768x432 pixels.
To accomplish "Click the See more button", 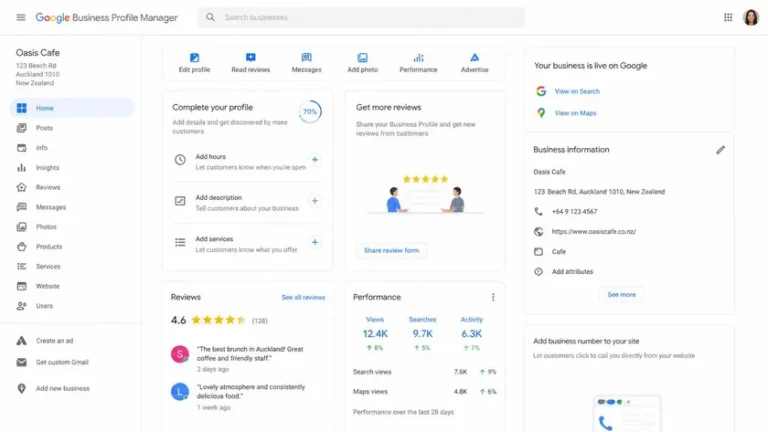I will (x=622, y=294).
